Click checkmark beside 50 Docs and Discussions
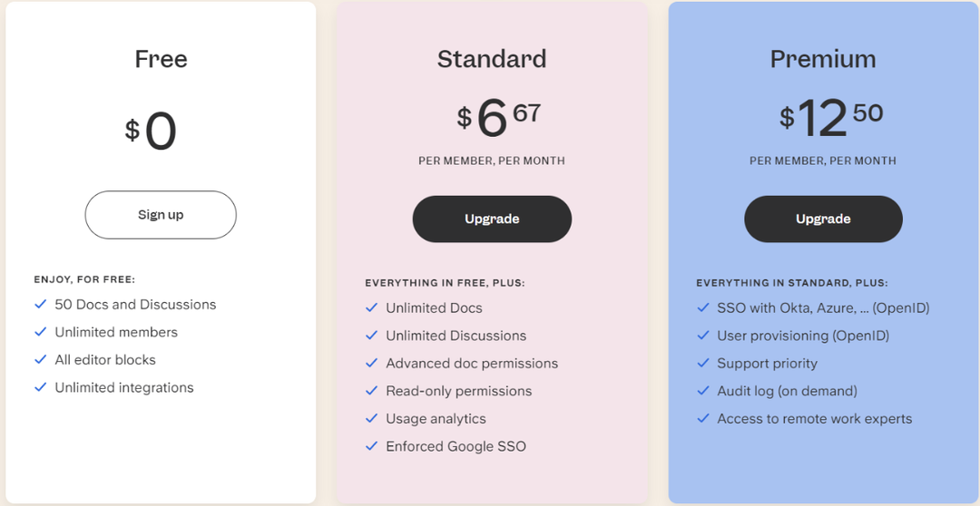 point(41,304)
